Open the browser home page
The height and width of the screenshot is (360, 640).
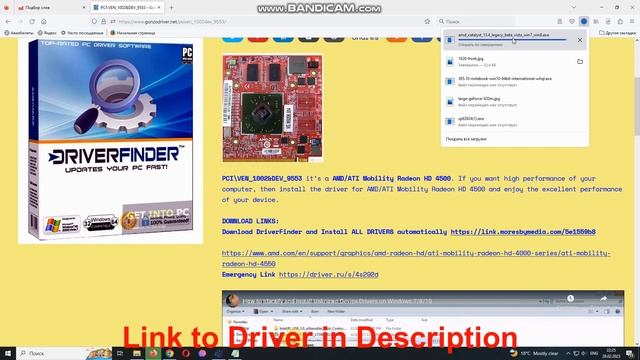point(44,21)
